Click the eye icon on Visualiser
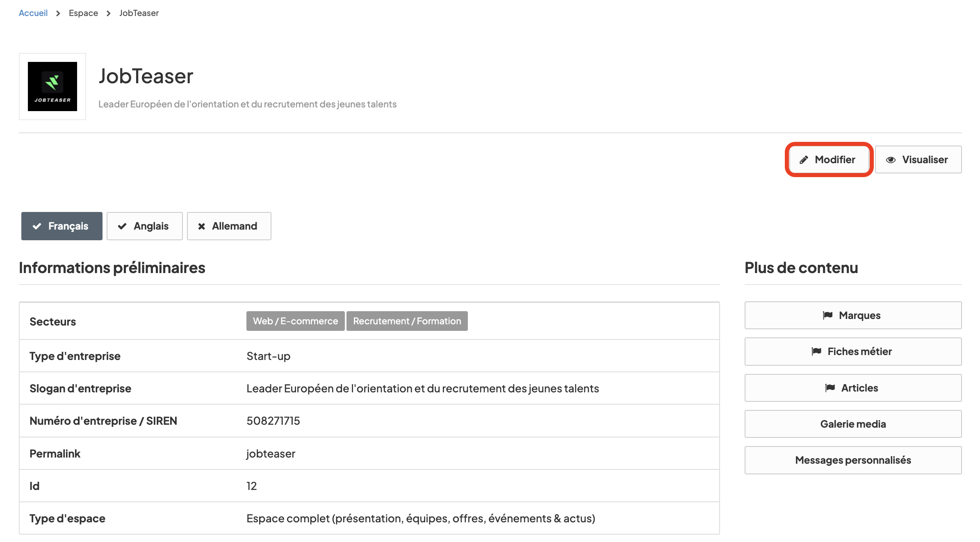Screen dimensions: 980x542 pyautogui.click(x=891, y=160)
